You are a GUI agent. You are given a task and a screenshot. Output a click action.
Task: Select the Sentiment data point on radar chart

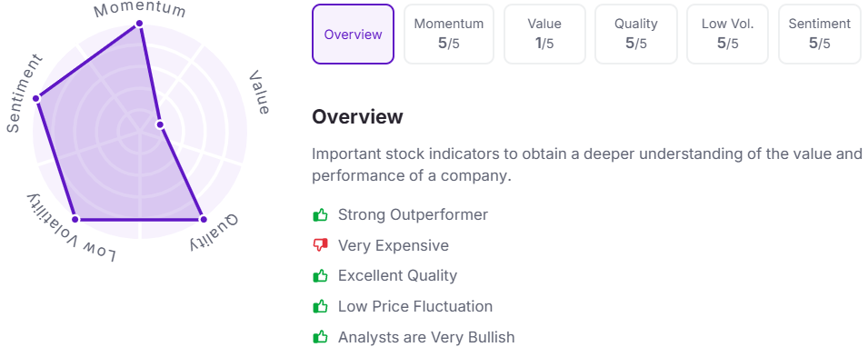(x=36, y=98)
